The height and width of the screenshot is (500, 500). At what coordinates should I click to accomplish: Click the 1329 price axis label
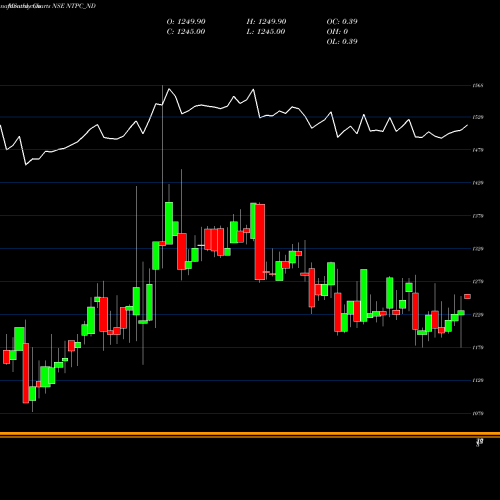point(478,249)
